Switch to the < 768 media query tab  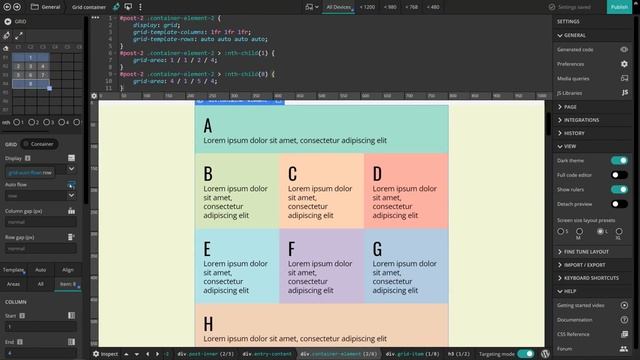pos(411,7)
